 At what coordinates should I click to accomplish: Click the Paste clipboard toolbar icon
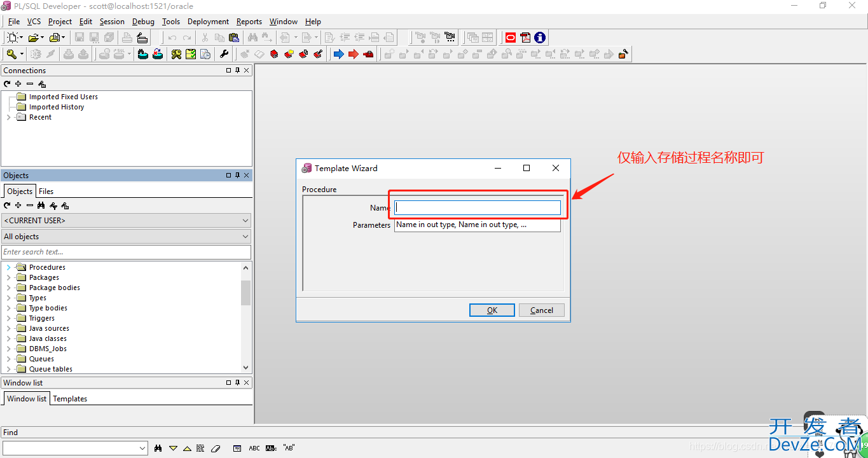234,38
